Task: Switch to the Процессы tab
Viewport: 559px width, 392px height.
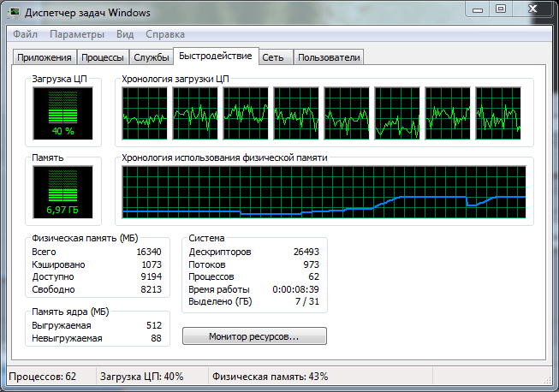Action: click(x=102, y=57)
